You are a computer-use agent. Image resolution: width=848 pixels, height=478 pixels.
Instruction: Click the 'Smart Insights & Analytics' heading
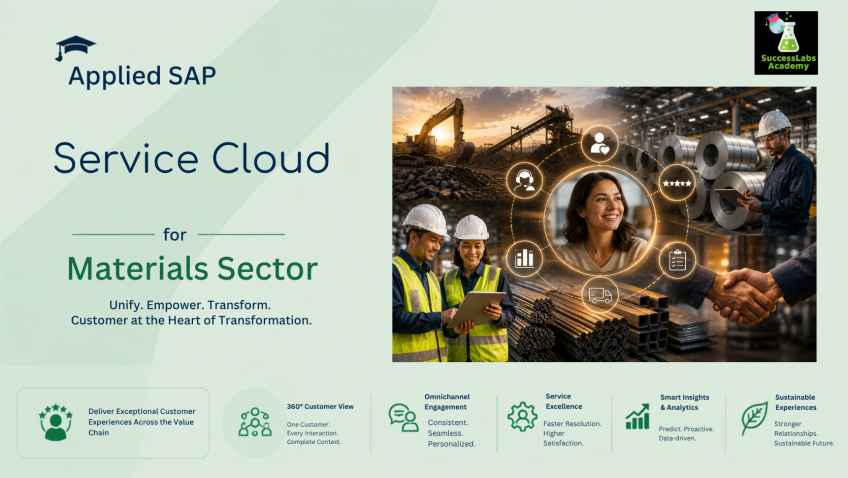click(x=684, y=402)
